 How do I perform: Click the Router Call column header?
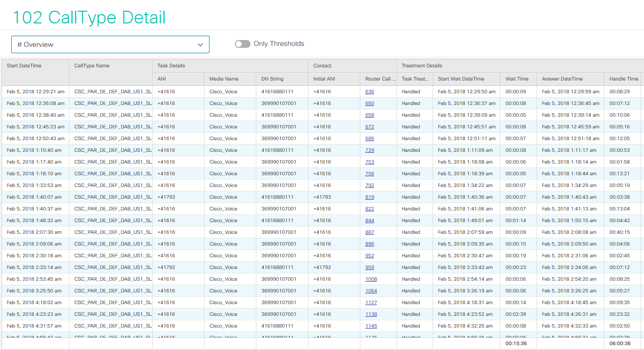[378, 79]
